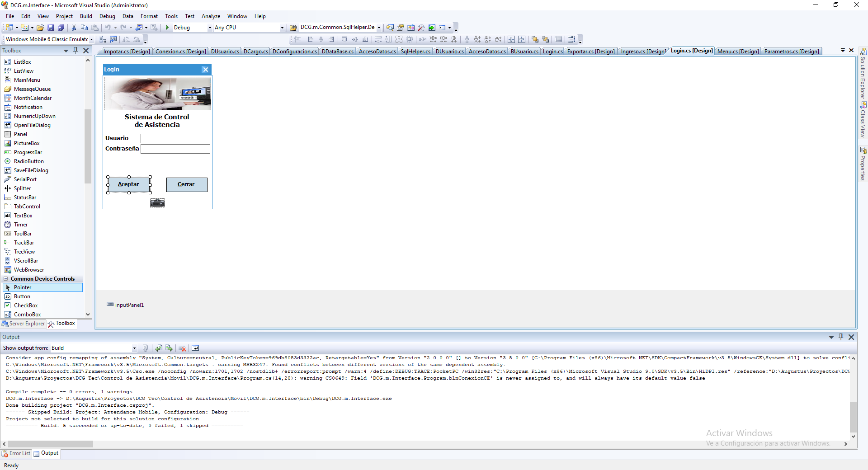Click the Cut scissors icon
Viewport: 868px width, 470px height.
[x=74, y=28]
